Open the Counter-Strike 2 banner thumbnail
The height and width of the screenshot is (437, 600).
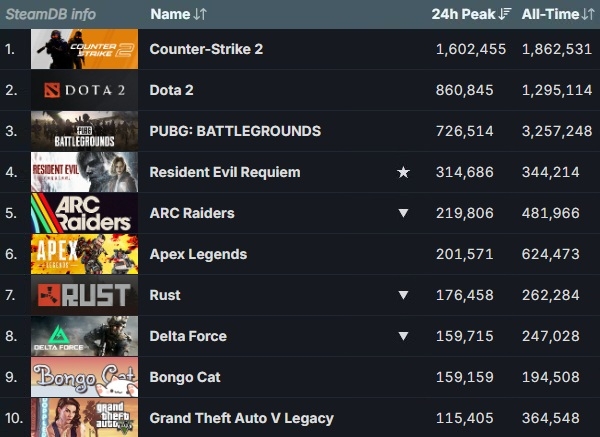(85, 49)
